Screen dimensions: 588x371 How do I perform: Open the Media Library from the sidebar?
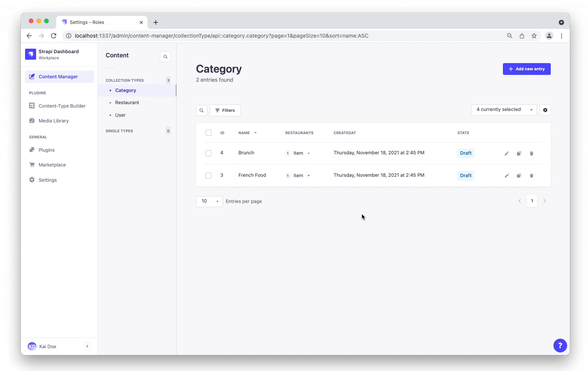tap(53, 120)
